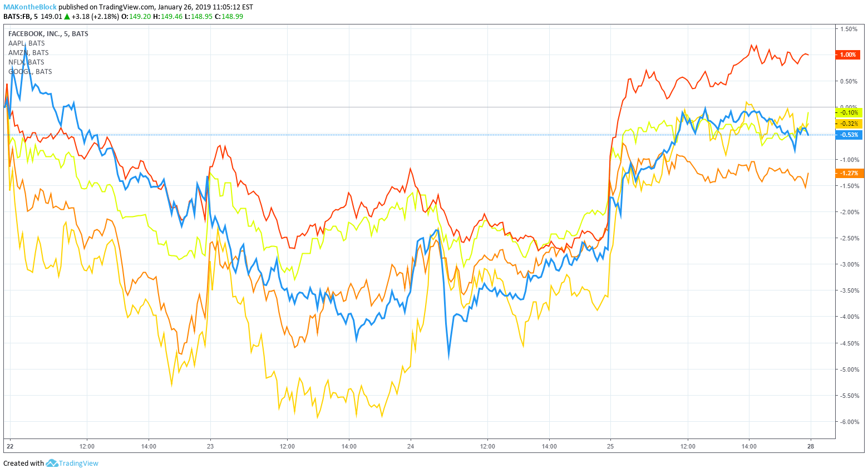This screenshot has width=868, height=473.
Task: Click the red 1.00% price label
Action: [x=848, y=55]
